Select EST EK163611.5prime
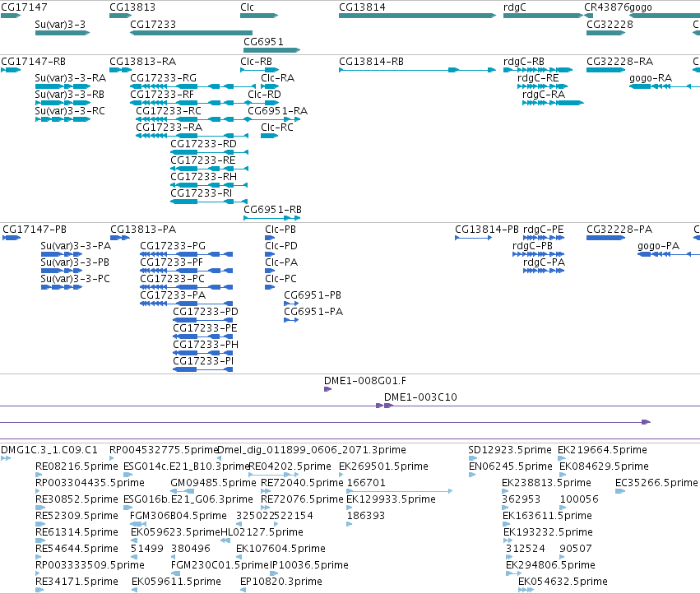Viewport: 700px width, 594px height. point(505,524)
